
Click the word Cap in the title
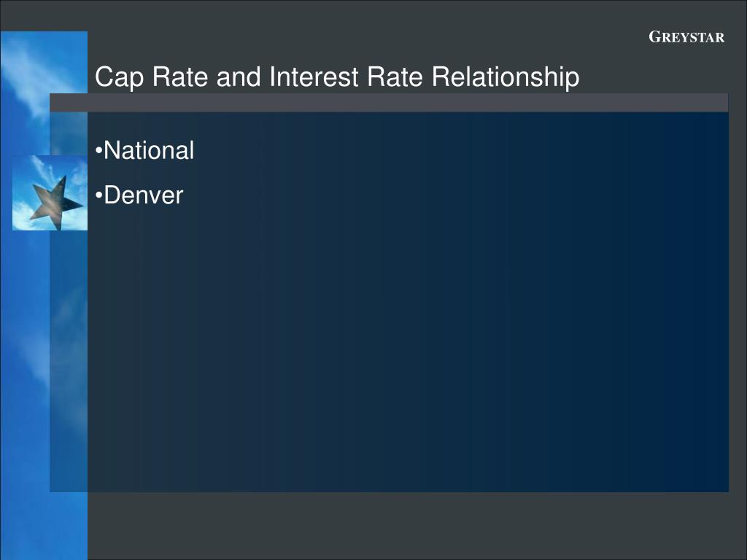click(x=119, y=77)
